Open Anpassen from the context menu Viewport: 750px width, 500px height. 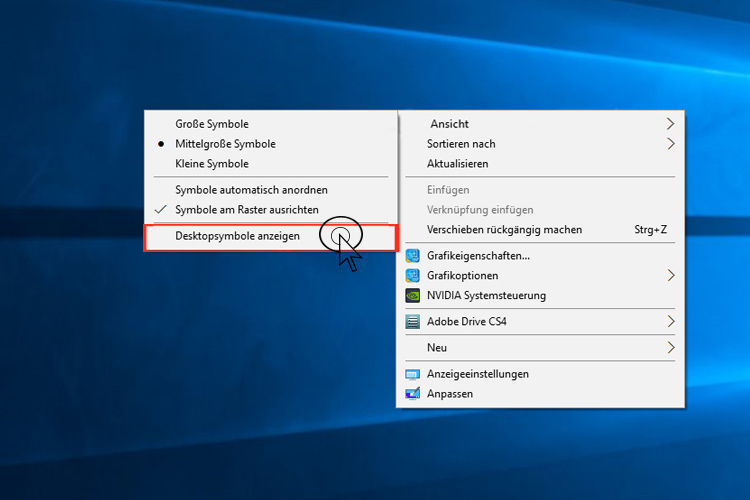(540, 394)
